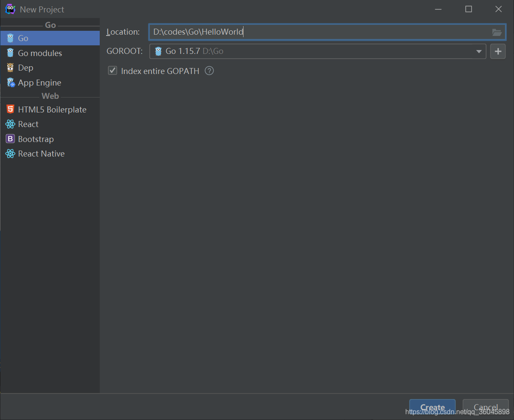Choose the Dep project type
This screenshot has height=420, width=514.
coord(50,68)
